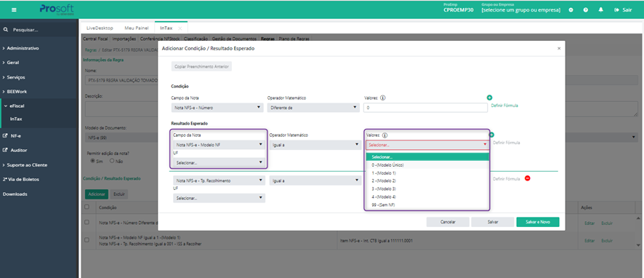Viewport: 644px width, 278px height.
Task: Choose 1 -(Modelo 1) option
Action: (427, 172)
